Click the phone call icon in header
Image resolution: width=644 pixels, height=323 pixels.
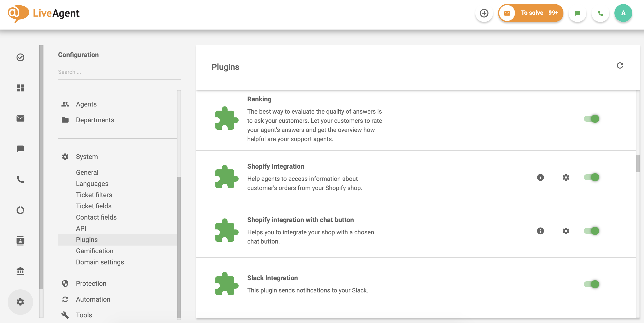pyautogui.click(x=600, y=13)
